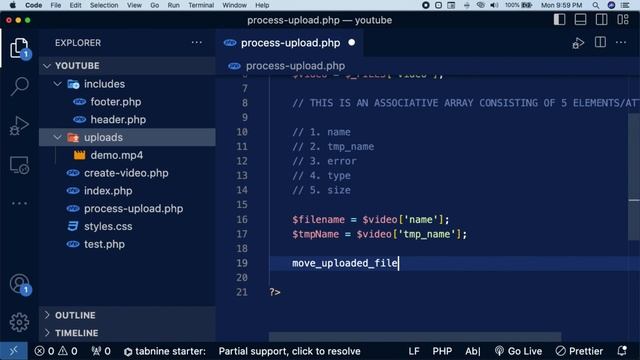This screenshot has height=360, width=640.
Task: Click Prettier status bar item
Action: 579,351
